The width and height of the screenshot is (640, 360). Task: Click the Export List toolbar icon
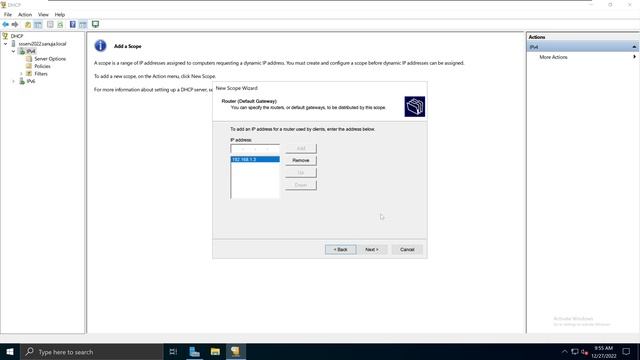60,24
